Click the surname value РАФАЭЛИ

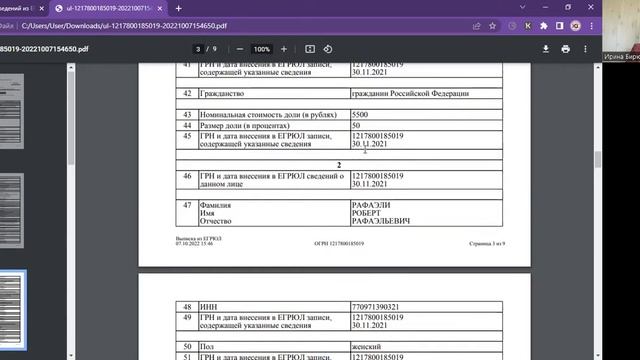(x=371, y=205)
